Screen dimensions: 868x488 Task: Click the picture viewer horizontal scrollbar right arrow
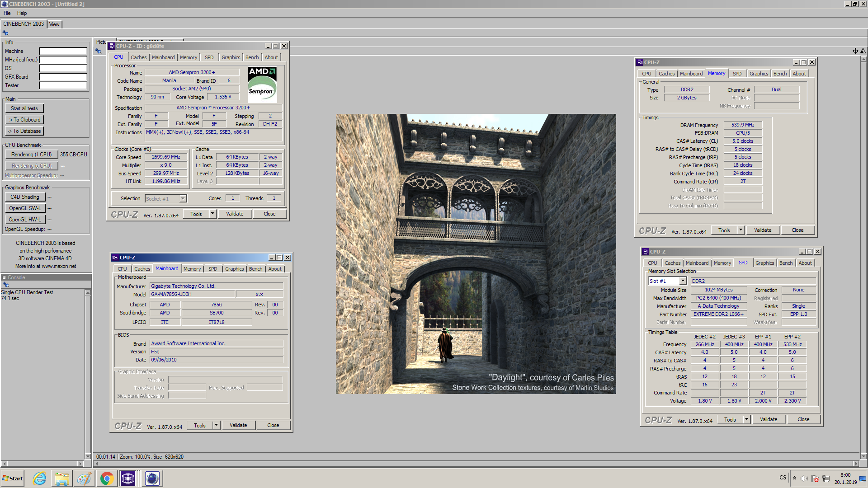point(855,464)
